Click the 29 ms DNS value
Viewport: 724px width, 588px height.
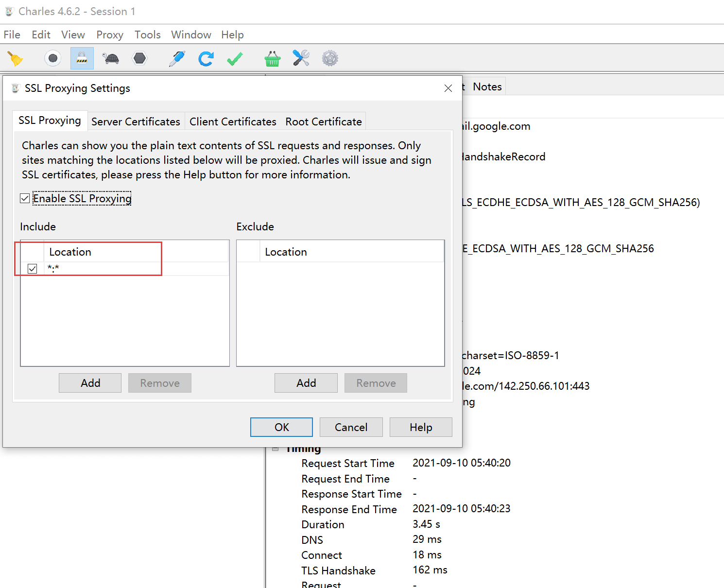coord(427,539)
